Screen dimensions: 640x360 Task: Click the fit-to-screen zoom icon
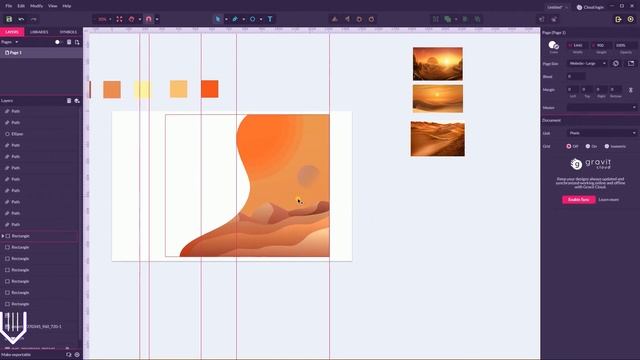tap(119, 19)
